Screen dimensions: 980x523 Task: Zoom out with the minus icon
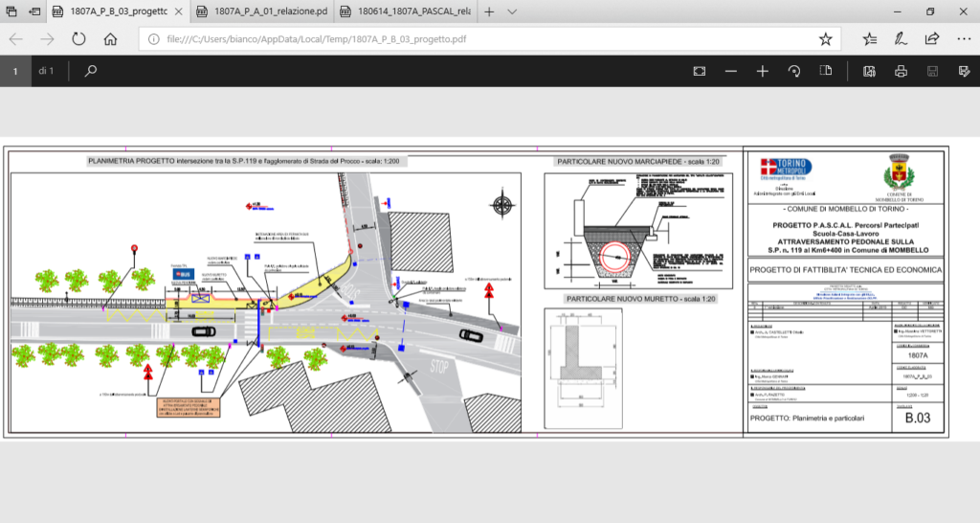[731, 71]
